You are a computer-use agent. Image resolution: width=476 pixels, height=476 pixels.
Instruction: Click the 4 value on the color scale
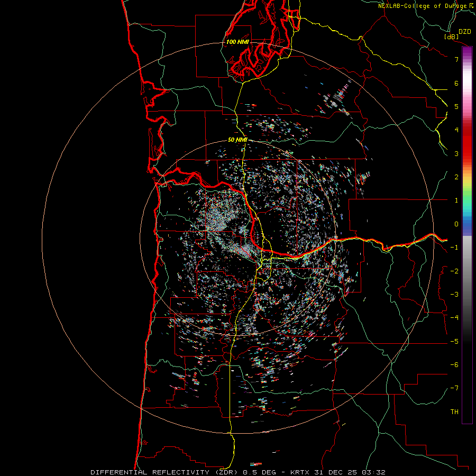[x=456, y=130]
